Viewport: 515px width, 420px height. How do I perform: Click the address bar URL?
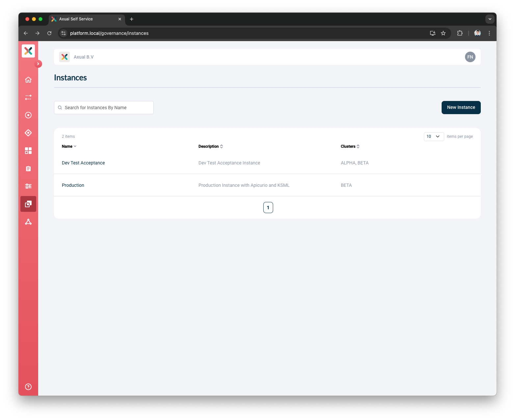tap(109, 33)
